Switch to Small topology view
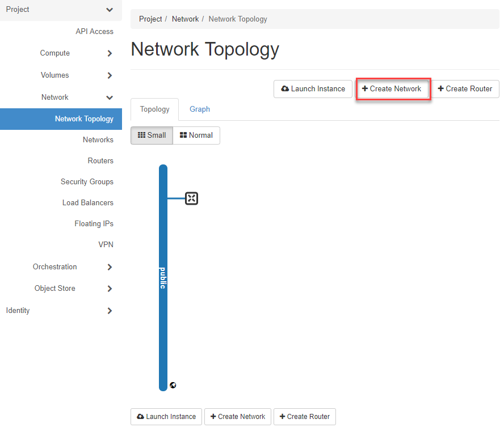Screen dimensions: 504x436 152,136
